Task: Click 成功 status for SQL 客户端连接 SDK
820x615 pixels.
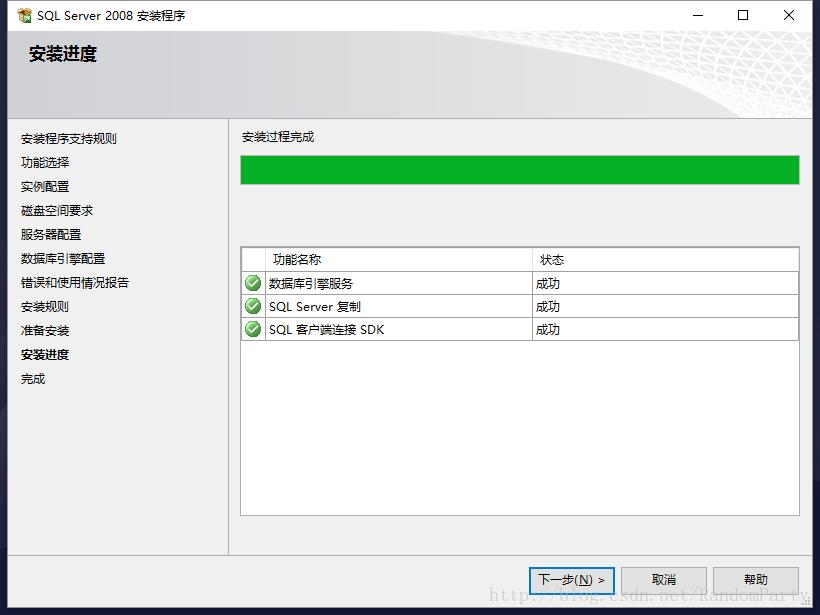Action: [548, 329]
